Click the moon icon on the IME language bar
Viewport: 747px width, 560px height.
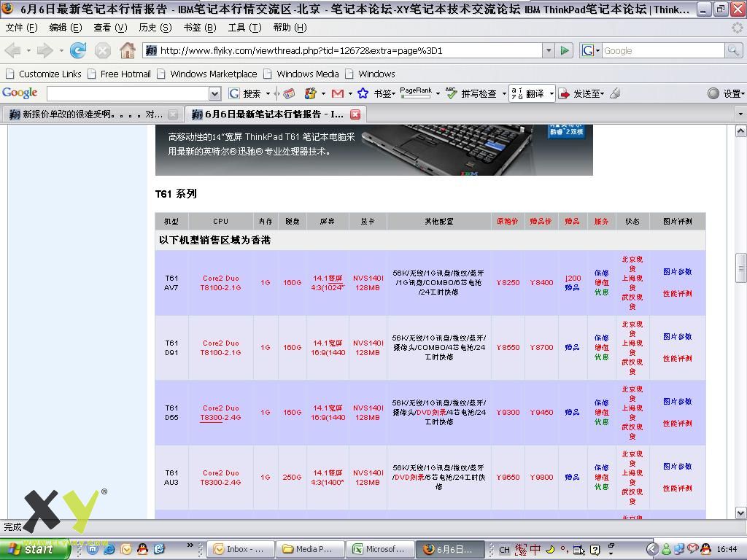(550, 550)
